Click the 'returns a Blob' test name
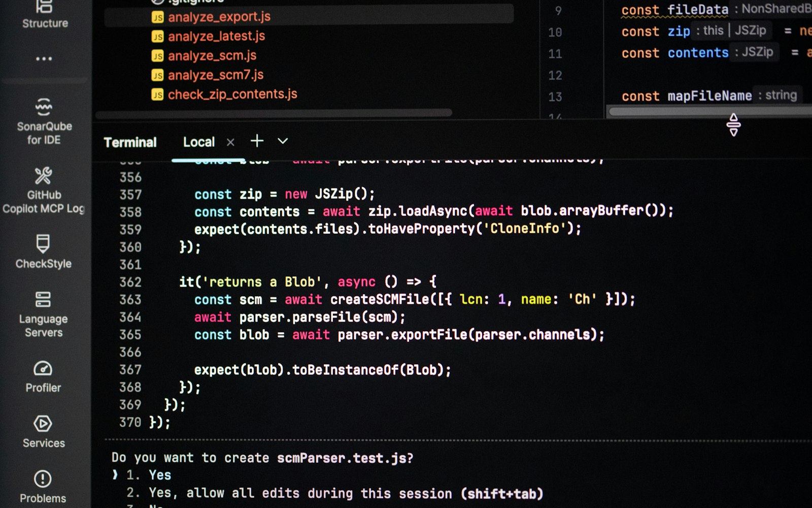 point(262,281)
